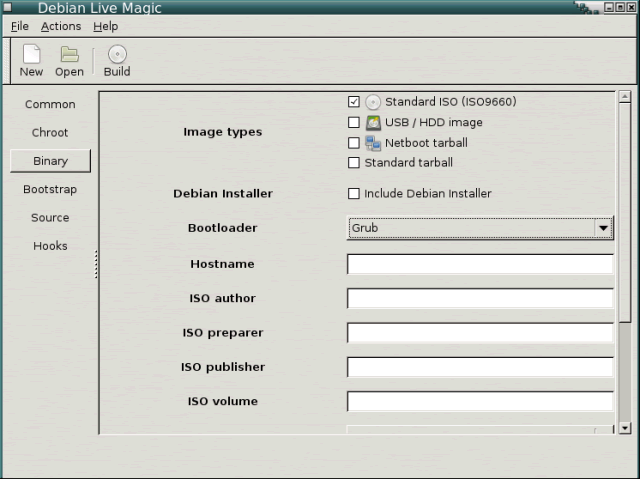Click the USB / HDD image drive icon
The image size is (640, 479).
(x=373, y=123)
